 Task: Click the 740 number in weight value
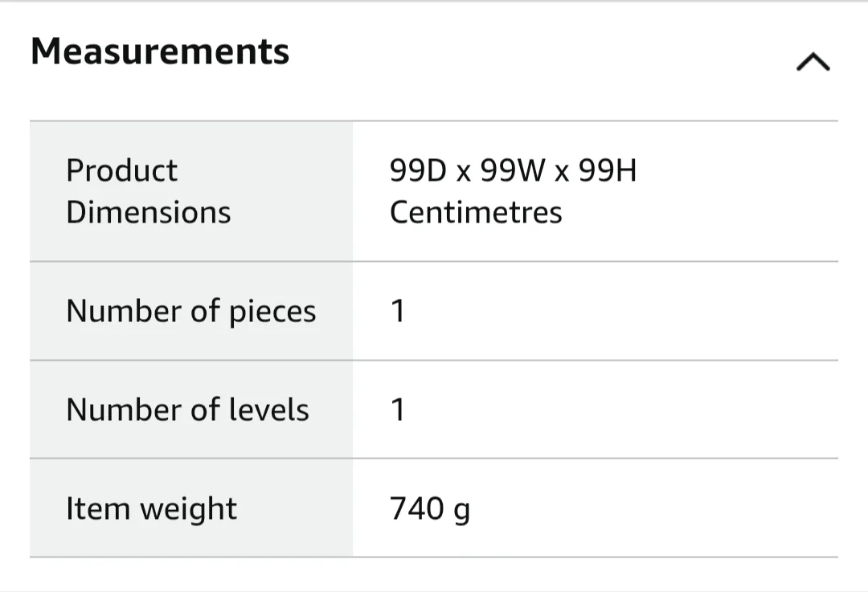[x=416, y=508]
